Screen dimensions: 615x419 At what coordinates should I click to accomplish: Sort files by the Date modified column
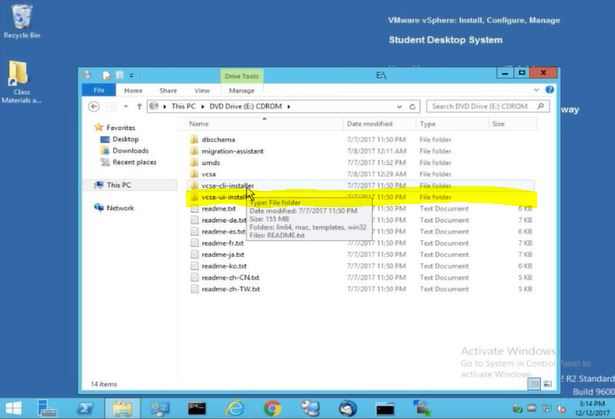click(369, 124)
